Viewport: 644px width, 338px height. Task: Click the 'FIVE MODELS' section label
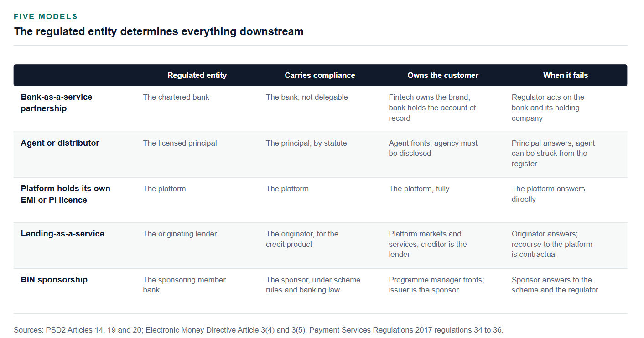point(46,16)
